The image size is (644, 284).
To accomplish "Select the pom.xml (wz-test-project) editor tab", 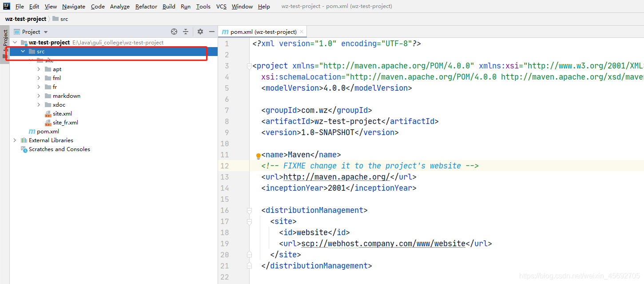I will click(262, 32).
